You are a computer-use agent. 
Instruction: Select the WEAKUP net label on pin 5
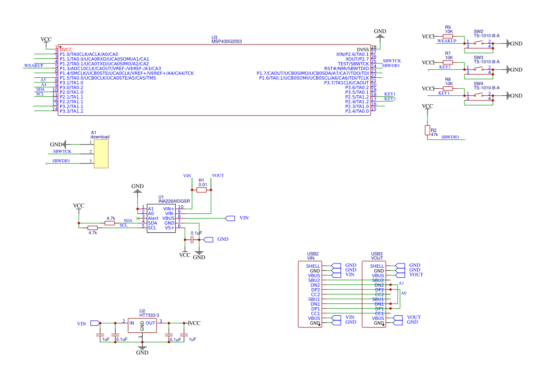pyautogui.click(x=34, y=66)
